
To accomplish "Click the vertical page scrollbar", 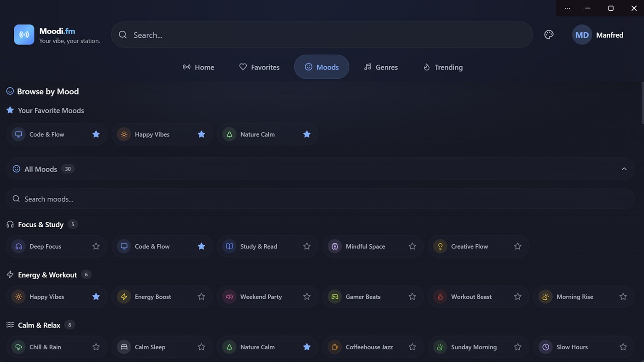I will click(642, 103).
